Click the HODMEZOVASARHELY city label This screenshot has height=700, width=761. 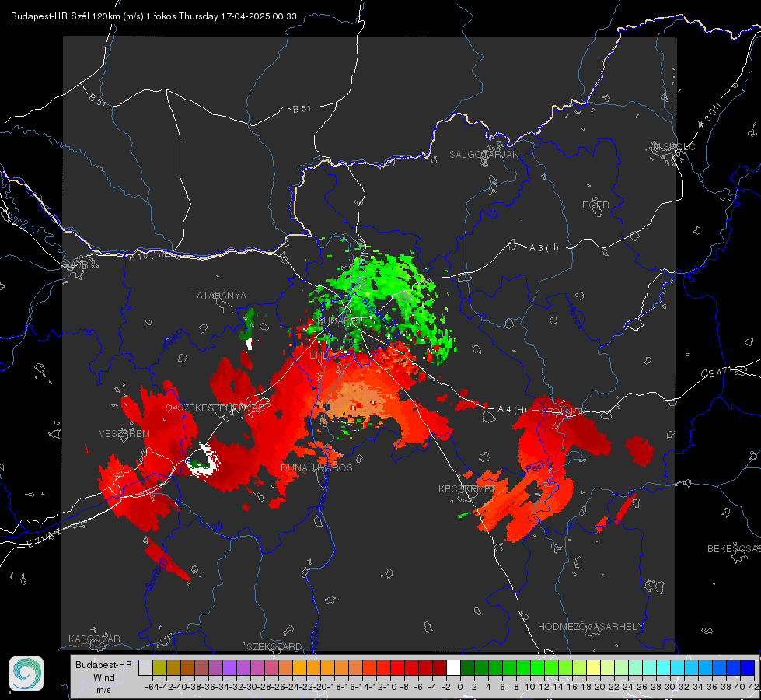(590, 627)
